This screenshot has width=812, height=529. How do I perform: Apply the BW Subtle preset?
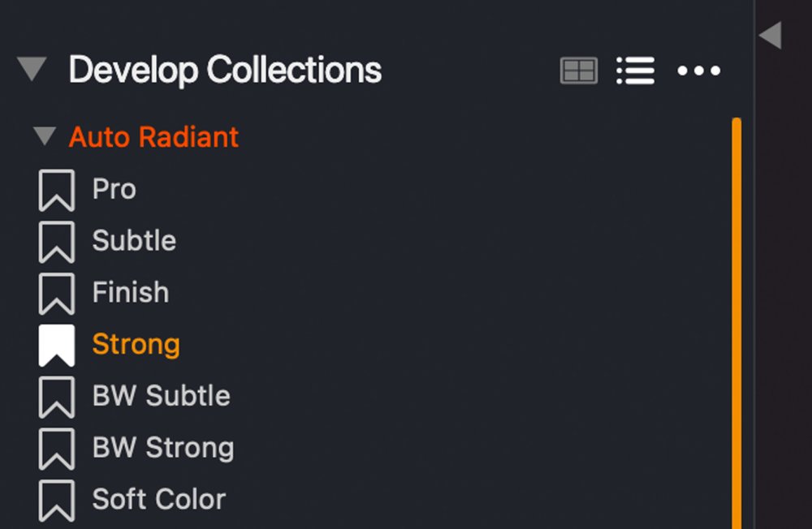point(161,396)
